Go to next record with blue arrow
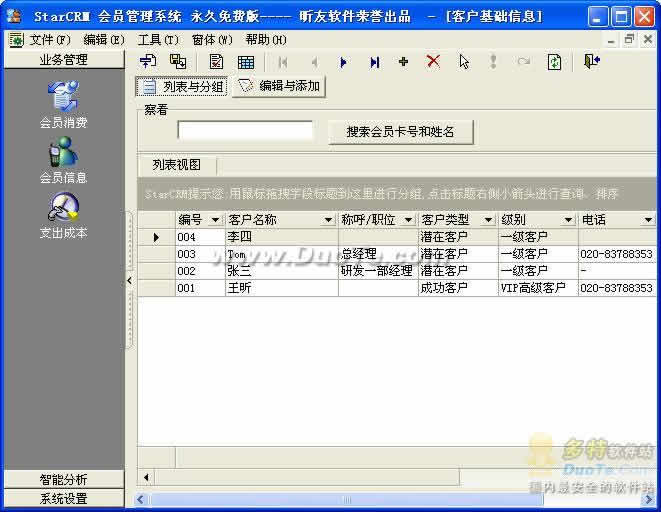 pyautogui.click(x=343, y=62)
